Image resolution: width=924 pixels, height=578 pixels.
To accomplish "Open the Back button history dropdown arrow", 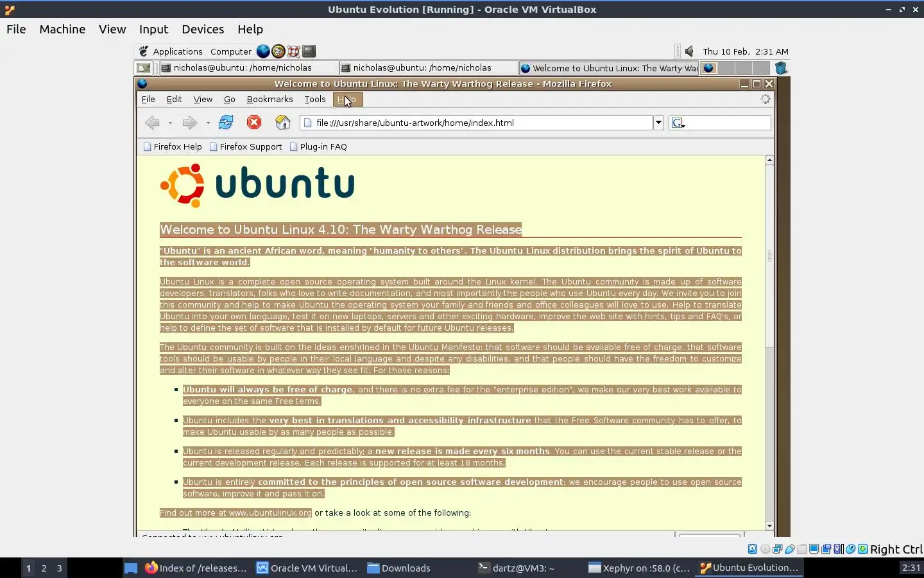I will click(x=170, y=123).
